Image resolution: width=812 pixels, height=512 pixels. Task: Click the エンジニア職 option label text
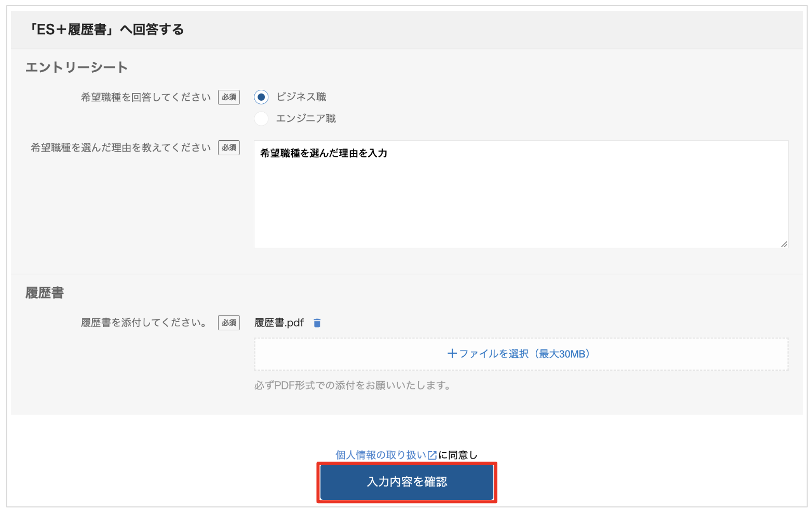click(x=306, y=118)
